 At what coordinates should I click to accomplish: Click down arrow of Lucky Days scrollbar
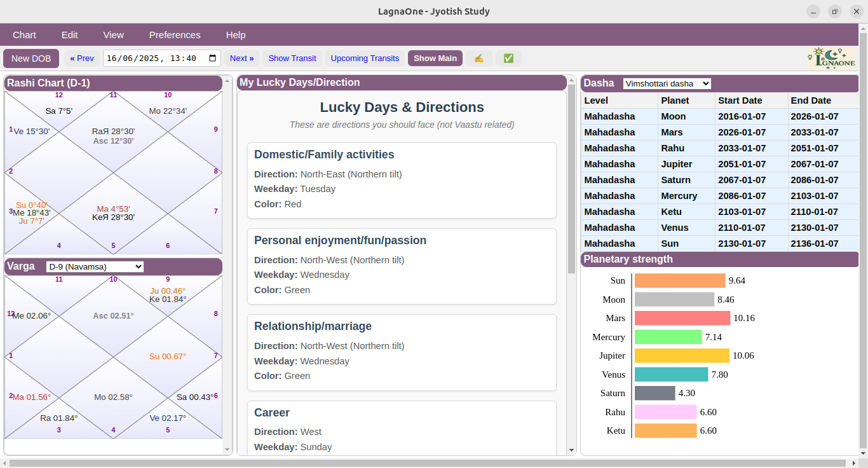pos(571,450)
